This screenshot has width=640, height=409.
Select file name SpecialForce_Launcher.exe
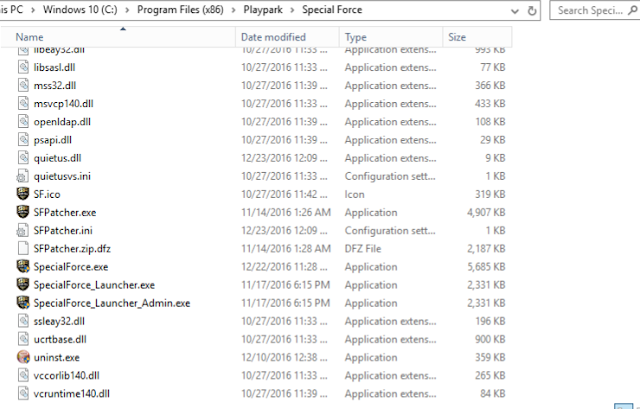[94, 285]
